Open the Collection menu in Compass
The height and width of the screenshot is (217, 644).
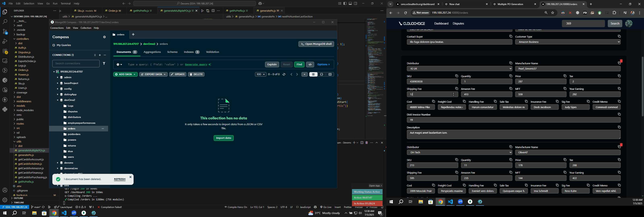[86, 28]
